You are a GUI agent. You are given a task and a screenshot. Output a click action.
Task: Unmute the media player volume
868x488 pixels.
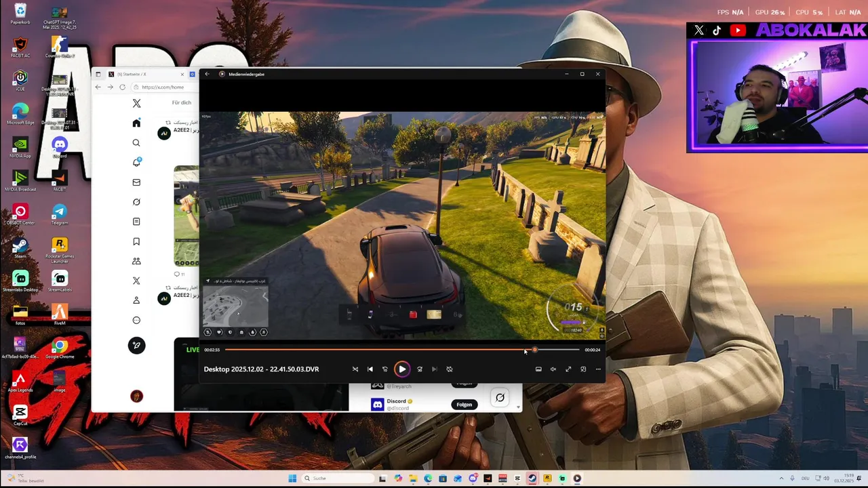(x=553, y=369)
